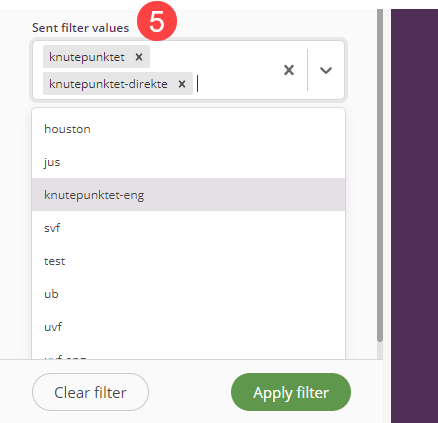
Task: Clear all selected filter values
Action: coord(289,70)
